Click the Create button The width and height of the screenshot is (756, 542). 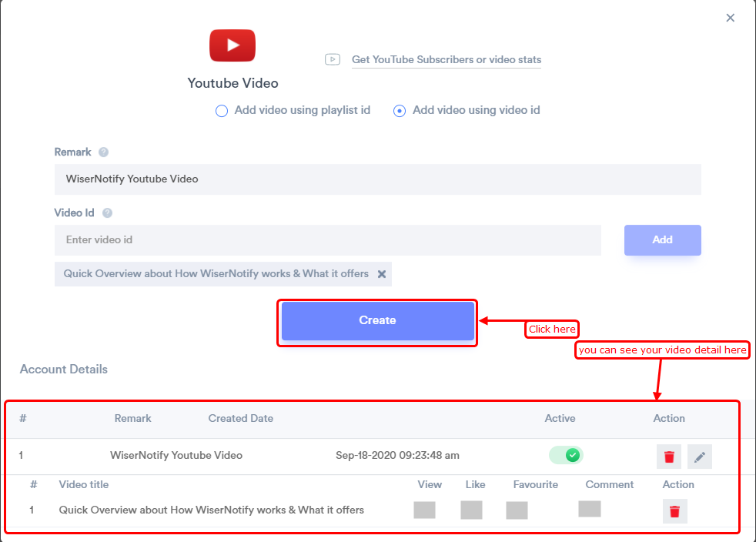(377, 321)
